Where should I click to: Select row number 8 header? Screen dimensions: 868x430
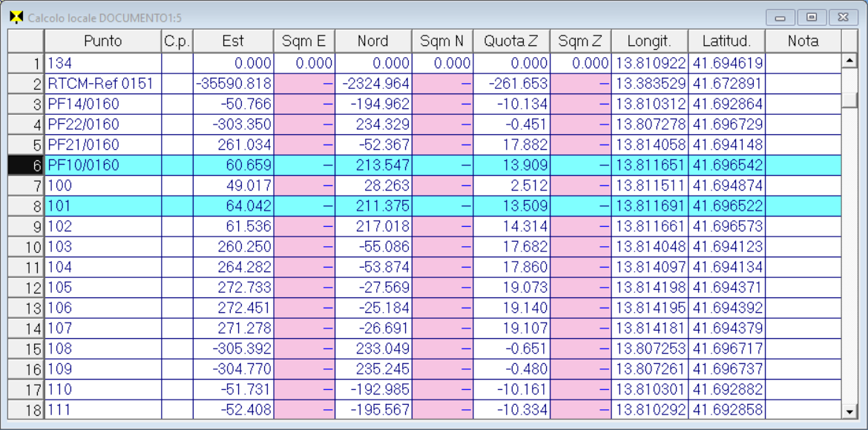click(x=26, y=205)
